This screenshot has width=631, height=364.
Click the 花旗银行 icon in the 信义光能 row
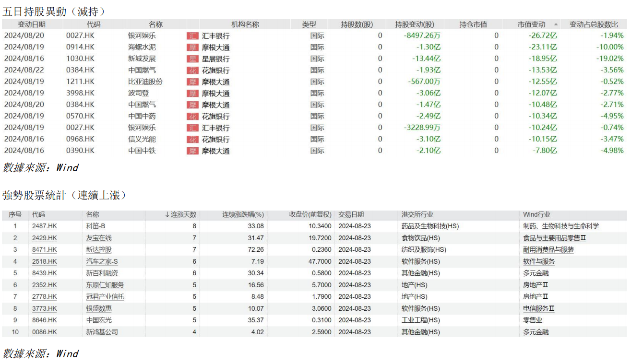192,140
